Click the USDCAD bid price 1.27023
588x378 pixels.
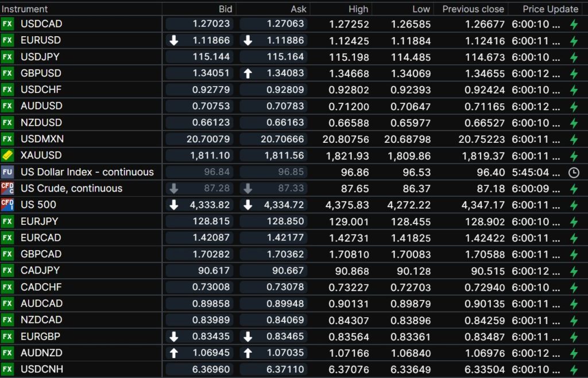(x=211, y=24)
